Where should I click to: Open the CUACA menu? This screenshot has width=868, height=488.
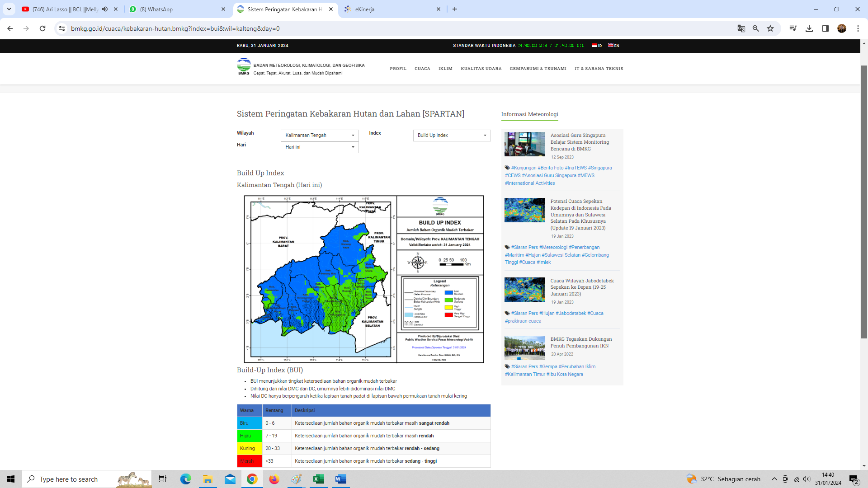pyautogui.click(x=422, y=69)
